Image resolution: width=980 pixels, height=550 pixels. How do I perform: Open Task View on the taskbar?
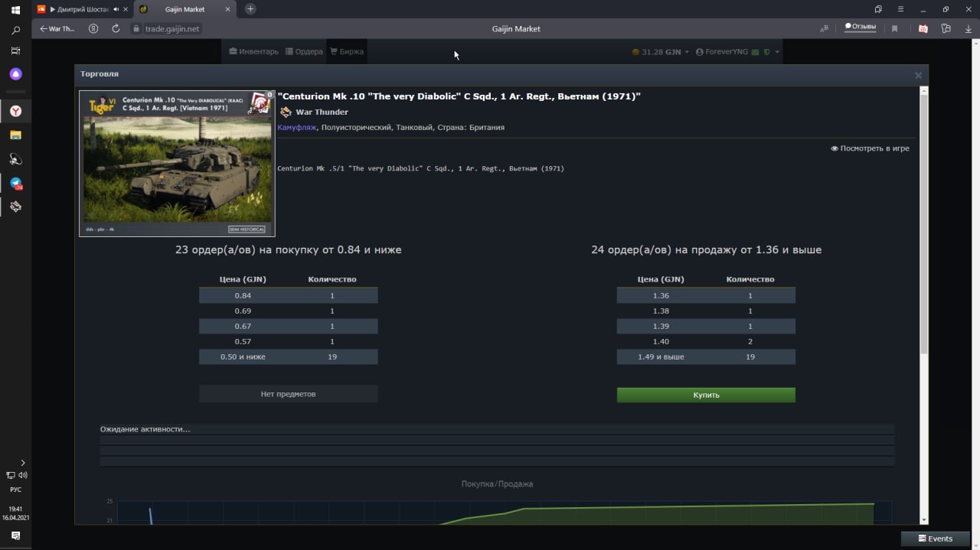[15, 50]
